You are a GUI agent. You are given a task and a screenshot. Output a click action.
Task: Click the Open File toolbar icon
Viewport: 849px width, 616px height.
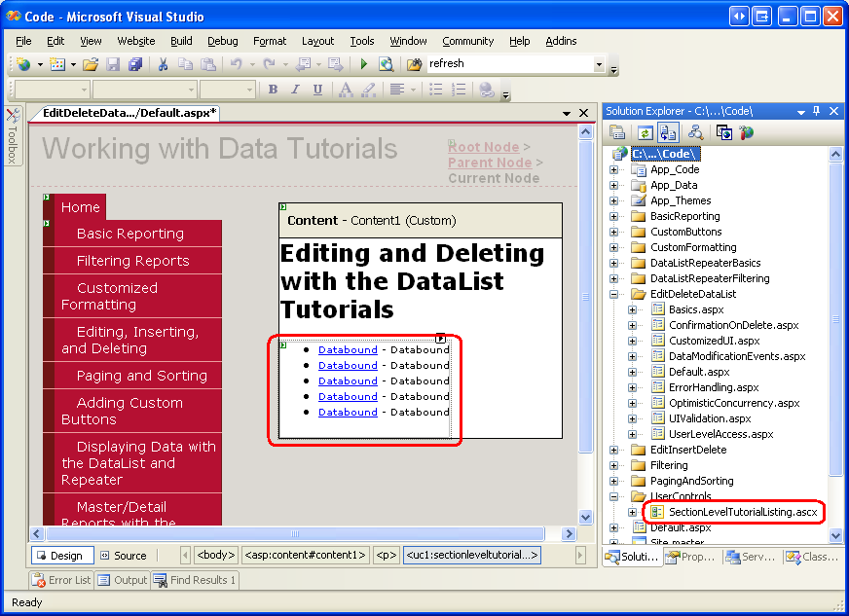(x=90, y=64)
